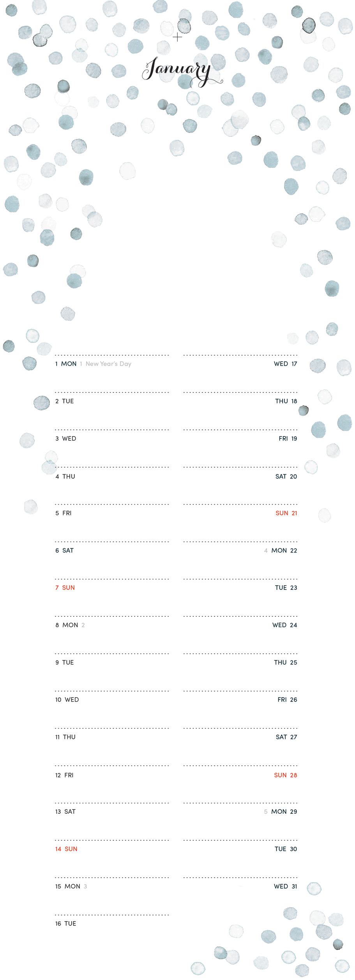Select the THU 25 date entry

point(285,662)
